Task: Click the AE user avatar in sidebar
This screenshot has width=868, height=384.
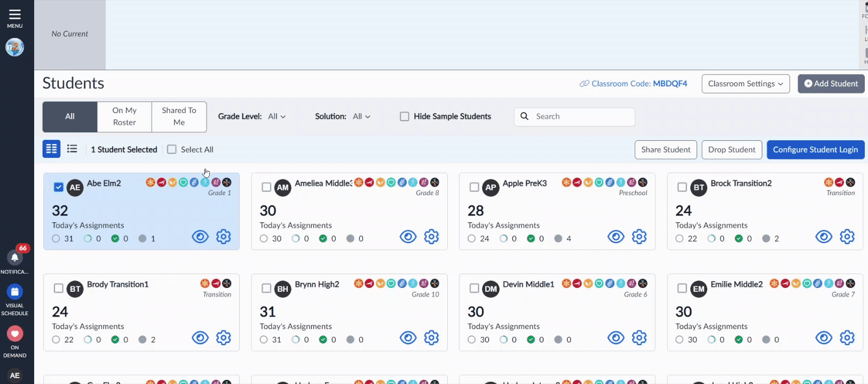Action: [x=15, y=375]
